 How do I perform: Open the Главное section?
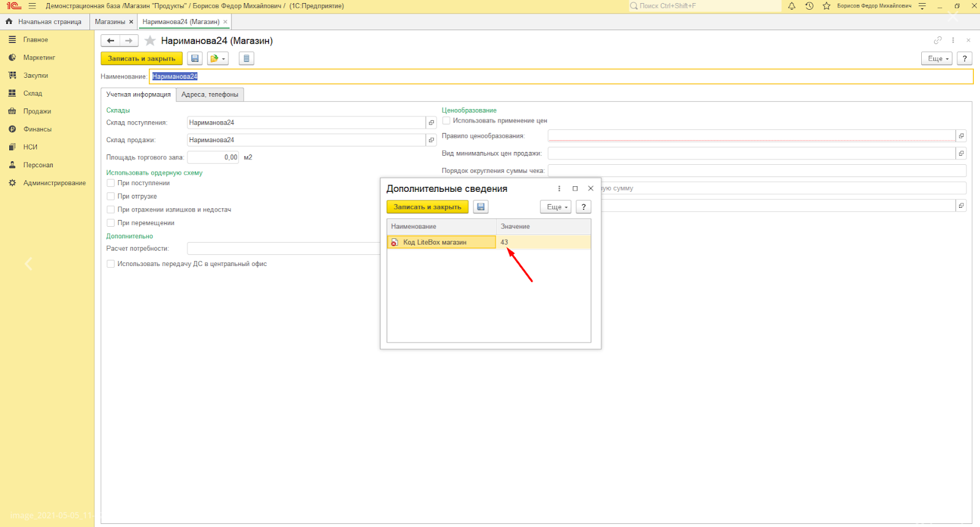pos(36,40)
